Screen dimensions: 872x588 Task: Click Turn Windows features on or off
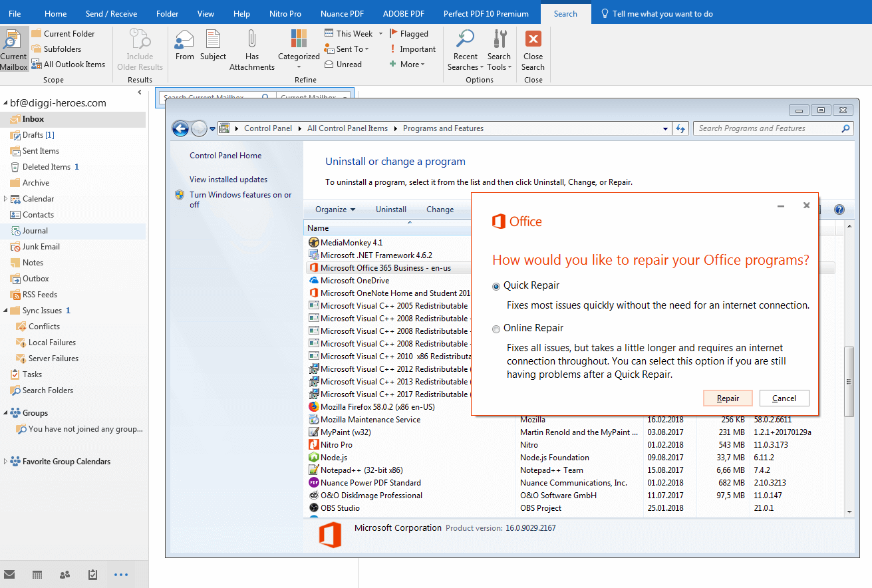pos(240,200)
